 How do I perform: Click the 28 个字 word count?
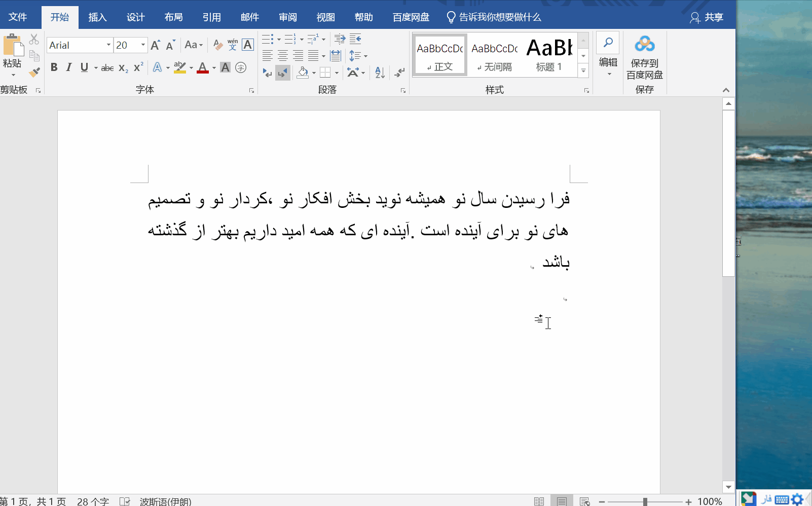[93, 501]
